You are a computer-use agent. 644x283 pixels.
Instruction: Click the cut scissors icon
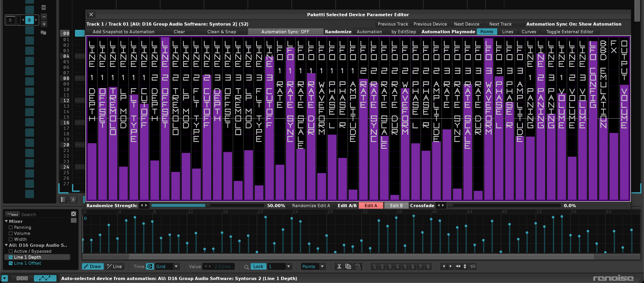tap(339, 267)
